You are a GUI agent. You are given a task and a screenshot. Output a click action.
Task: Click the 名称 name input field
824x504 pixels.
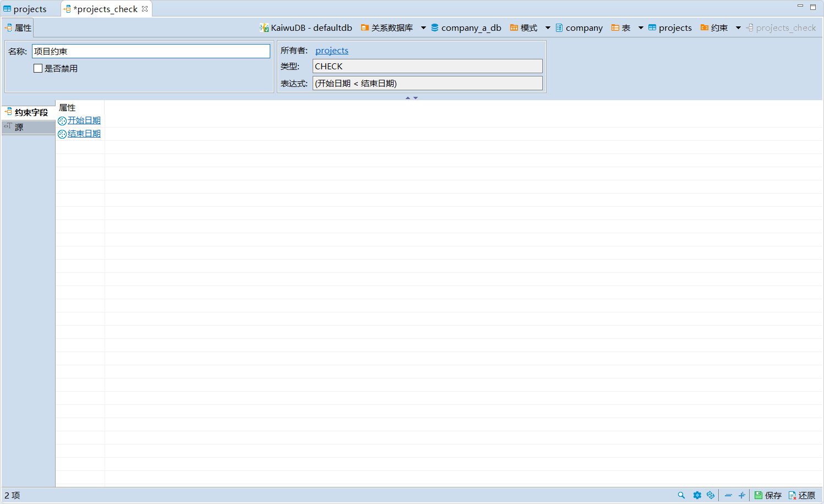(x=150, y=51)
